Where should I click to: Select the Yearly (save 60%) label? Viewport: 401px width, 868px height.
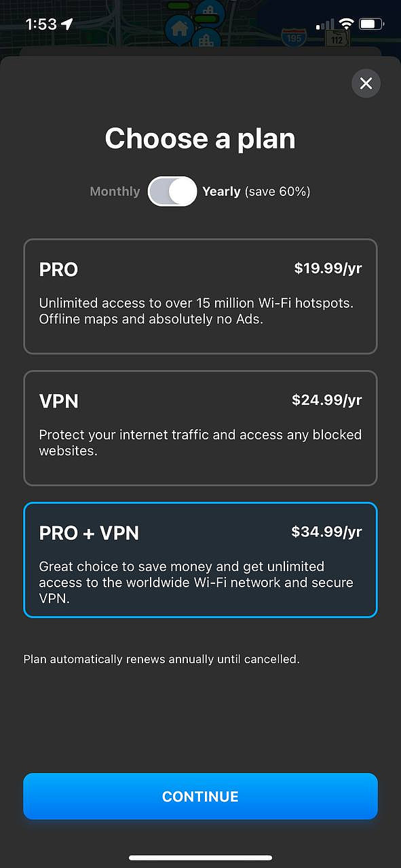pyautogui.click(x=256, y=191)
